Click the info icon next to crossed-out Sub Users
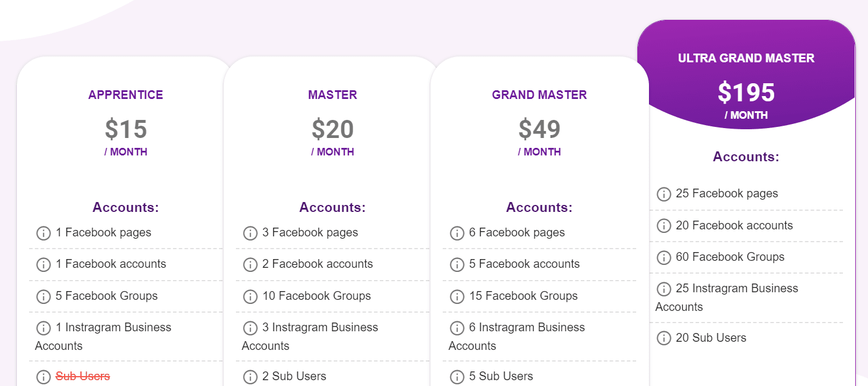 [x=43, y=376]
